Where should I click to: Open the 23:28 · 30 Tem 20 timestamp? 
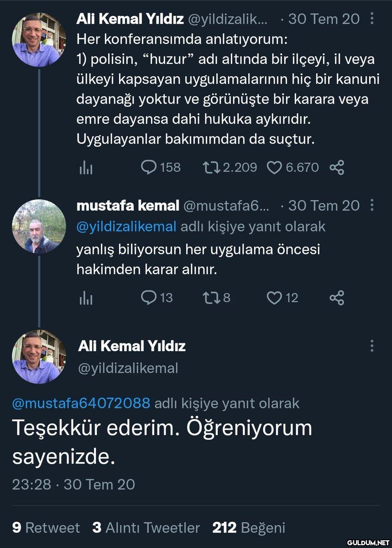point(73,484)
